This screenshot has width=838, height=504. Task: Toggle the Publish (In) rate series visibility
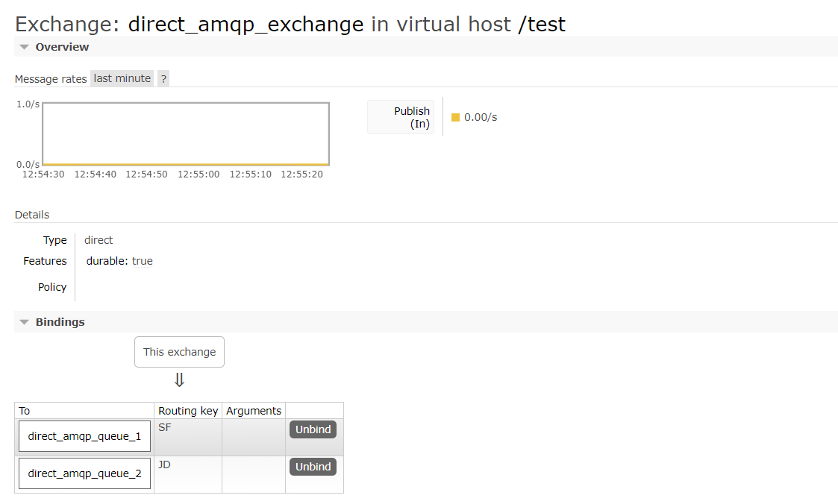[x=456, y=117]
